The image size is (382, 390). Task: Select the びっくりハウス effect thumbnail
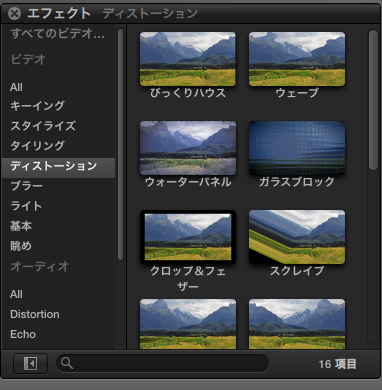tap(188, 59)
